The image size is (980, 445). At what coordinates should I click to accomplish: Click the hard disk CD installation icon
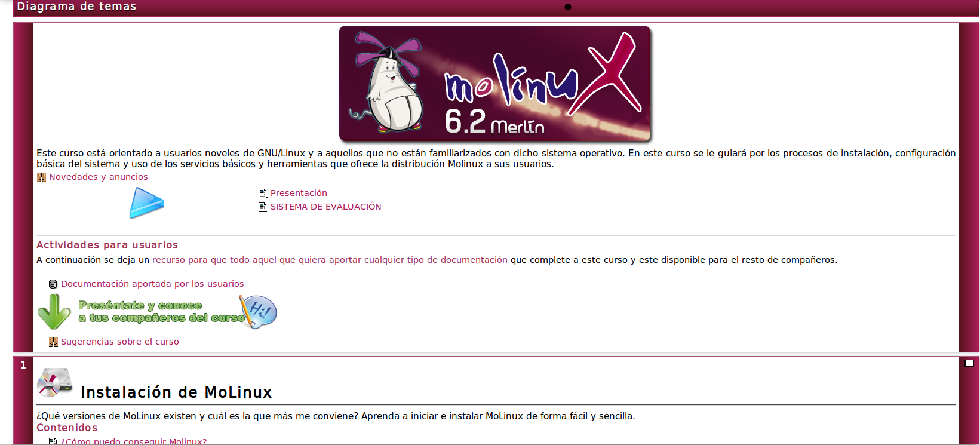point(55,382)
